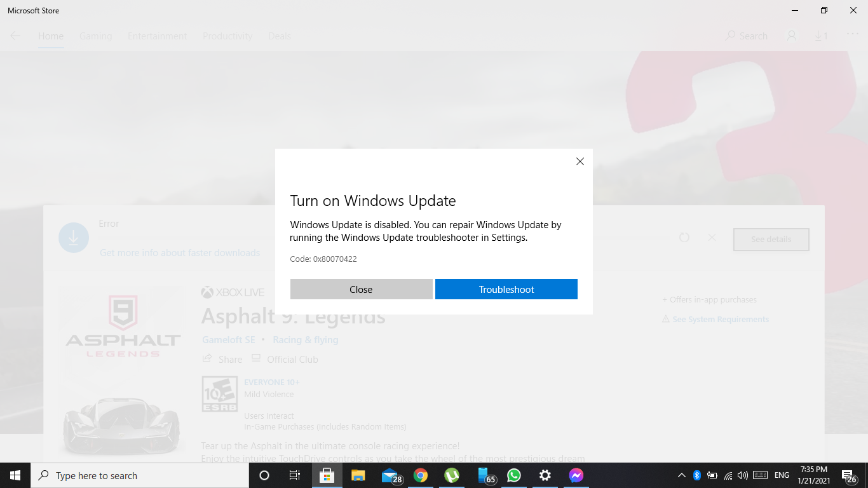The width and height of the screenshot is (868, 488).
Task: Open the Gaming tab
Action: [96, 36]
